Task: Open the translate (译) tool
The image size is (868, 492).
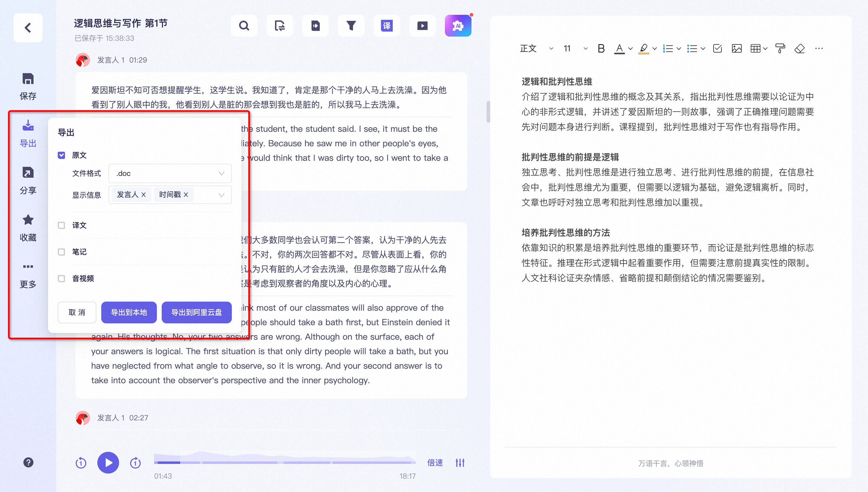Action: tap(387, 26)
